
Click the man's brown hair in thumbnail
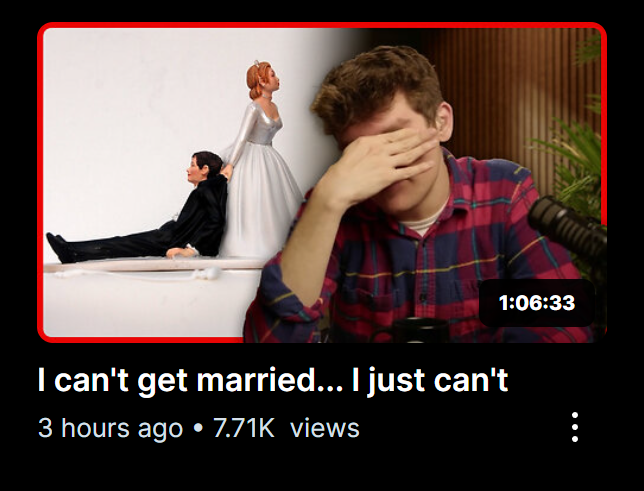point(376,86)
